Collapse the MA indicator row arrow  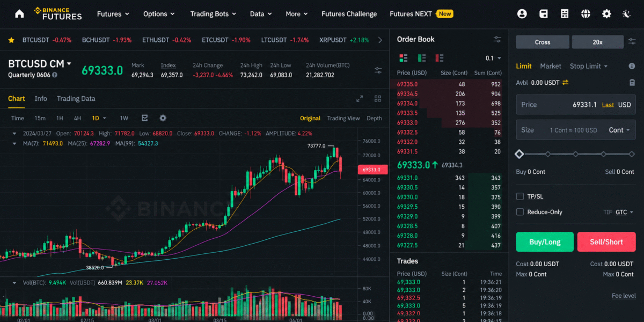[14, 143]
